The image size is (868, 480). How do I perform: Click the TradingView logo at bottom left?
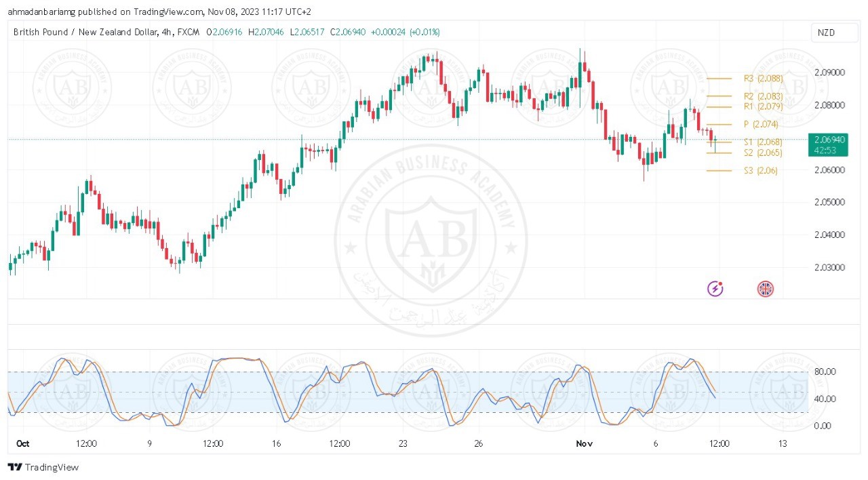(43, 467)
